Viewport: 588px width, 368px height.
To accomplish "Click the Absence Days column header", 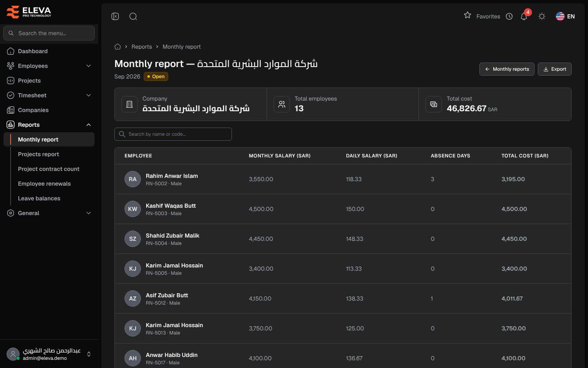I will (x=450, y=156).
